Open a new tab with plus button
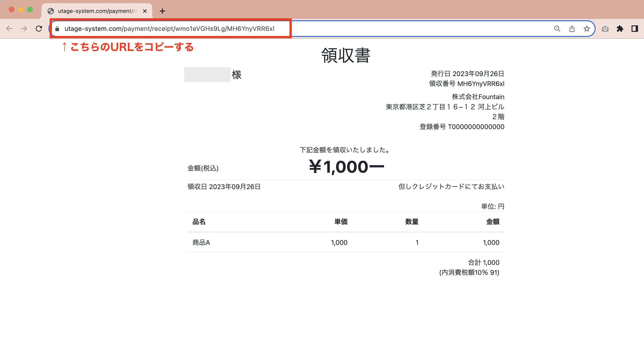This screenshot has width=644, height=344. [162, 11]
